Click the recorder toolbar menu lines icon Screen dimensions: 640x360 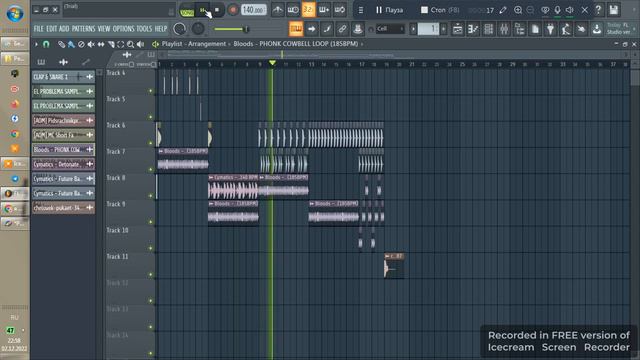[x=360, y=10]
